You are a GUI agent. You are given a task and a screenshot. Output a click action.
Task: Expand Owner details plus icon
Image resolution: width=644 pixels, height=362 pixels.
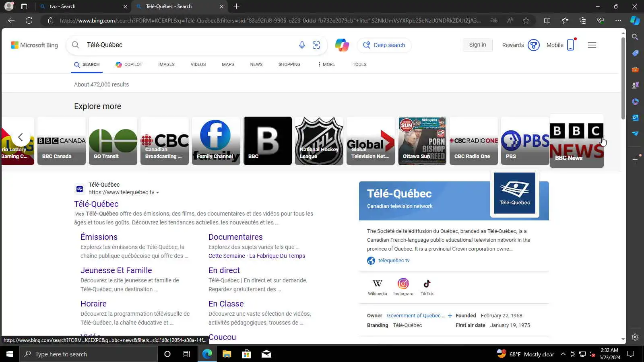[x=450, y=316]
